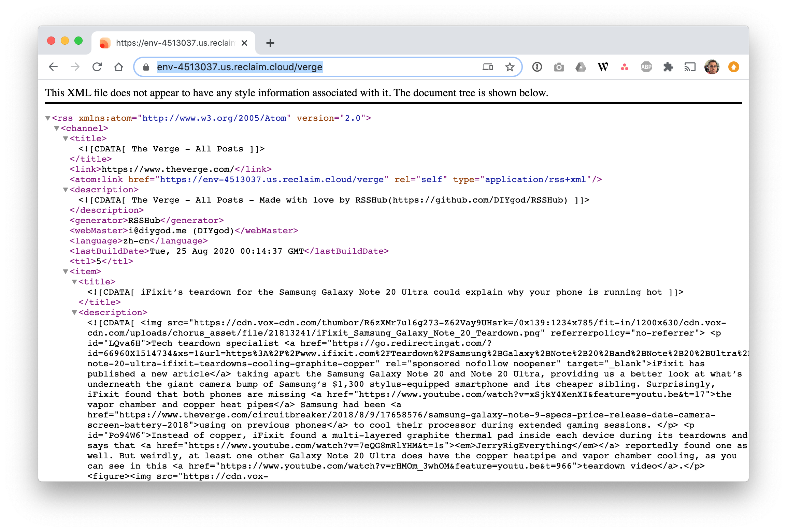
Task: Minimize the window with yellow button
Action: click(65, 41)
